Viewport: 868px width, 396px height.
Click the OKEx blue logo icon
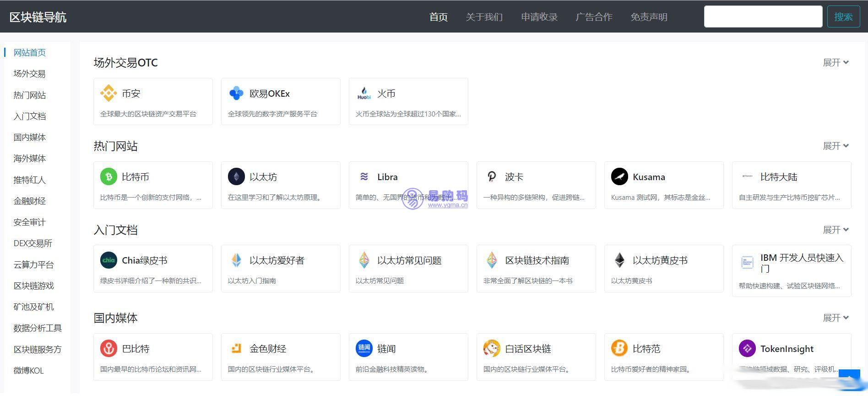(x=236, y=93)
